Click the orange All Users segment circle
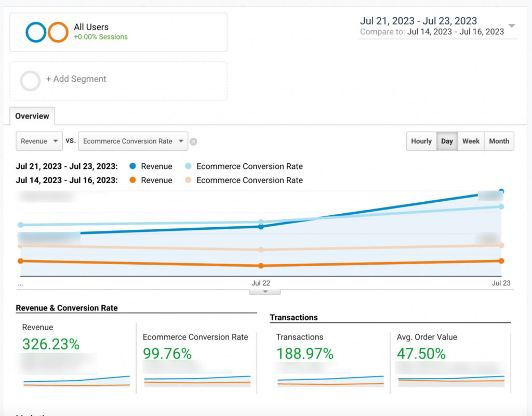Viewport: 532px width, 416px height. (x=58, y=32)
